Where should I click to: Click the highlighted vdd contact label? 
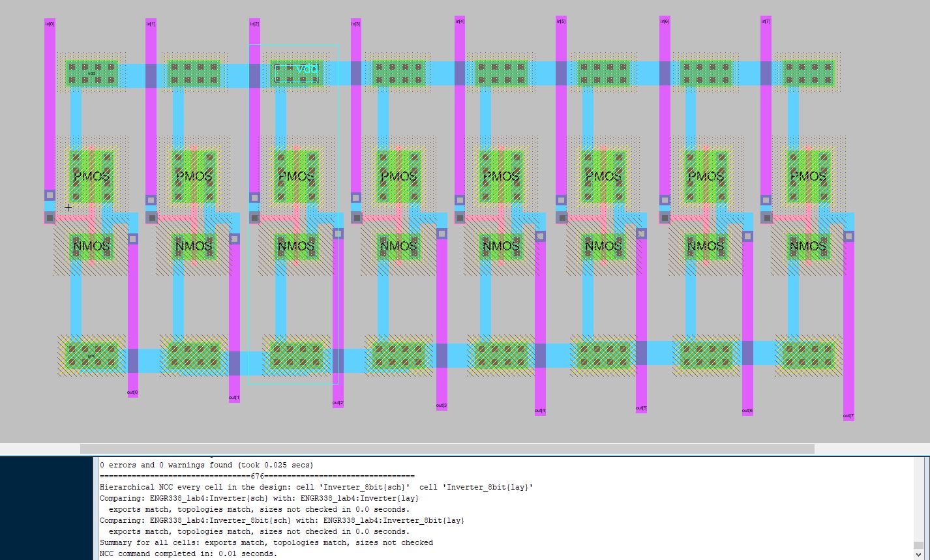click(x=307, y=68)
